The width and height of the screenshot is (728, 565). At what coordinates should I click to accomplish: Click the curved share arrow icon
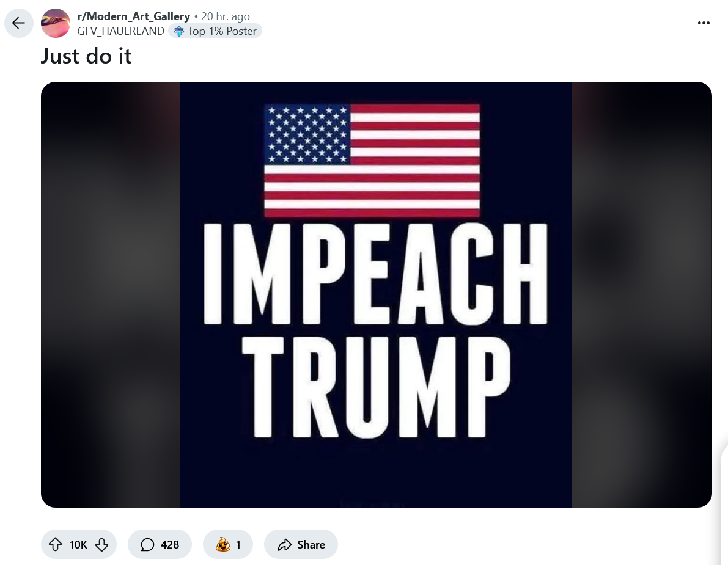(x=285, y=545)
